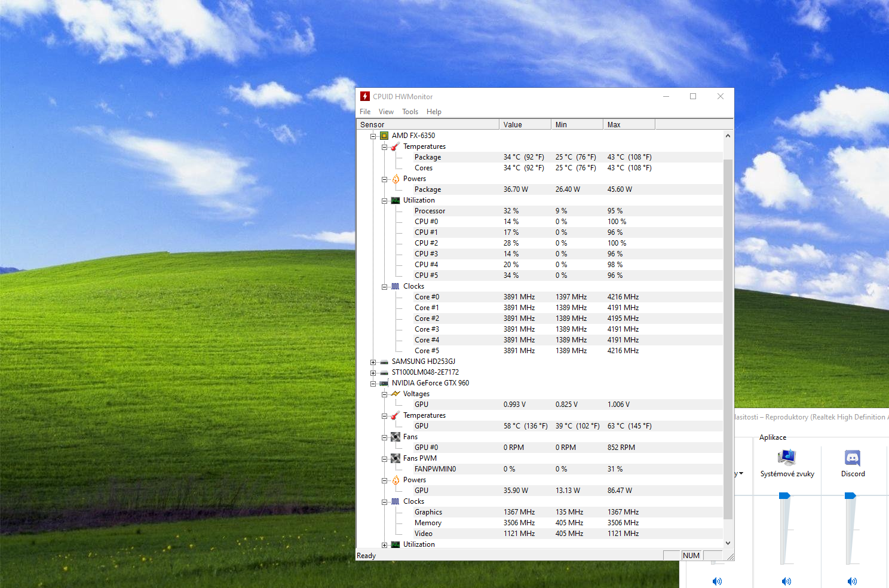Screen dimensions: 889x588
Task: Collapse the AMD FX-6350 tree node
Action: pyautogui.click(x=373, y=136)
